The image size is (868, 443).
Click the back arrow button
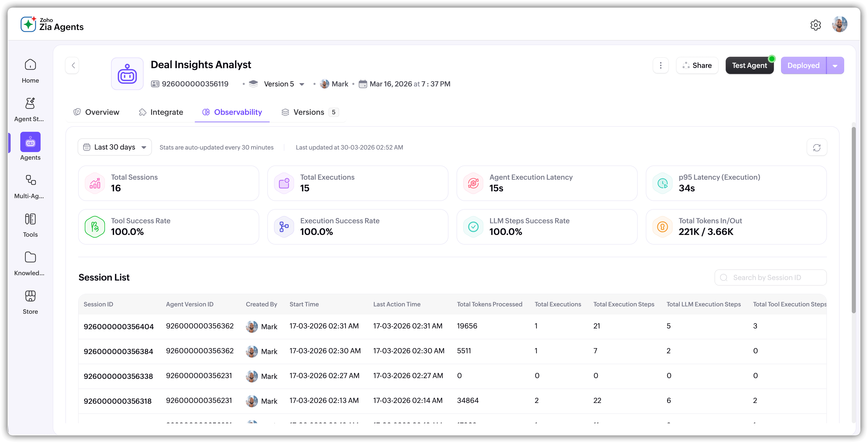(73, 65)
